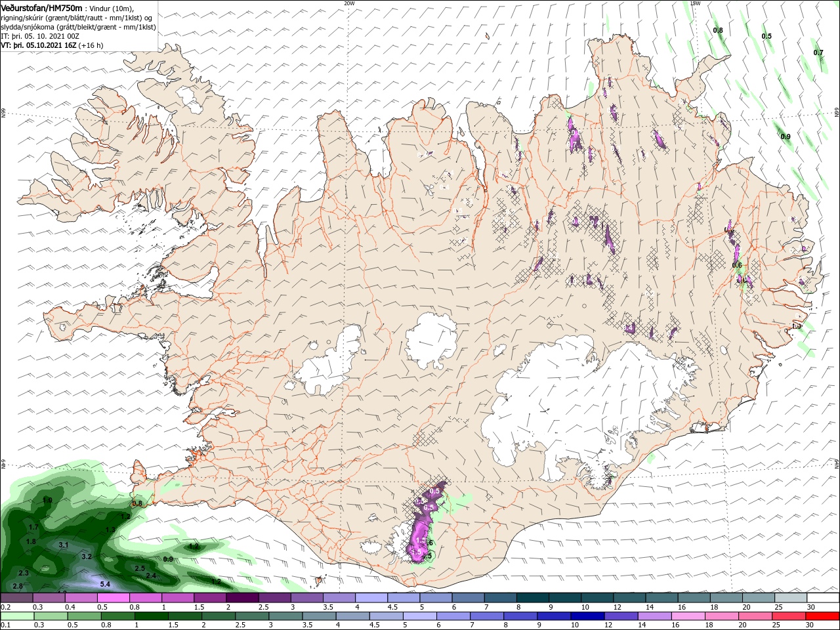Click the 3.2 rain value on the map
The height and width of the screenshot is (630, 840).
(86, 556)
